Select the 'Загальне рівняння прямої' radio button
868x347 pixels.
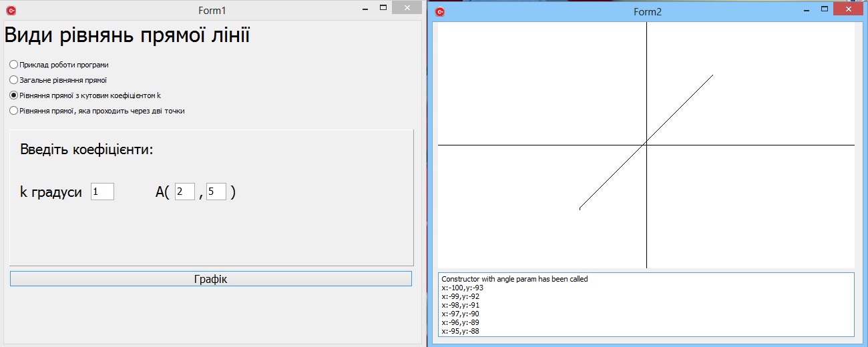coord(58,80)
